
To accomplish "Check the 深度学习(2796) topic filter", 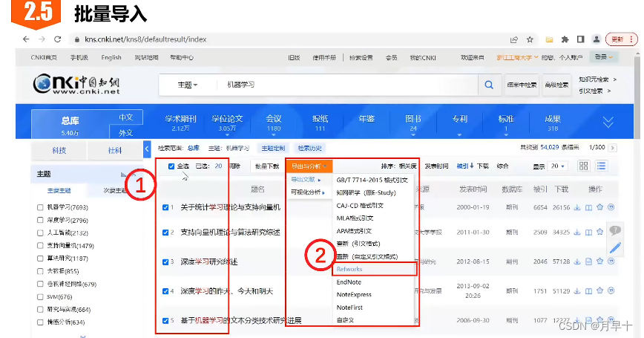I will point(40,220).
